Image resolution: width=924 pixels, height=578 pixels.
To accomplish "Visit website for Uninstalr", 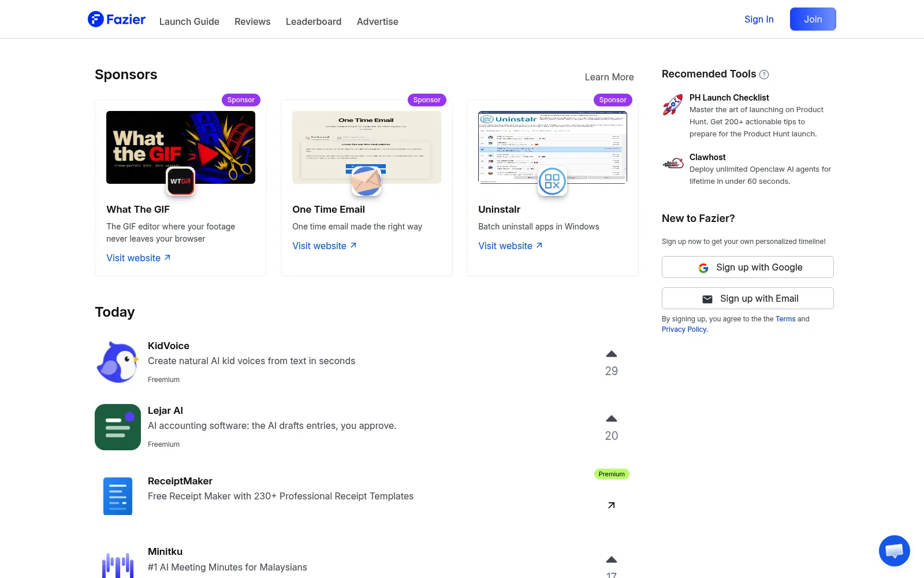I will (x=511, y=246).
